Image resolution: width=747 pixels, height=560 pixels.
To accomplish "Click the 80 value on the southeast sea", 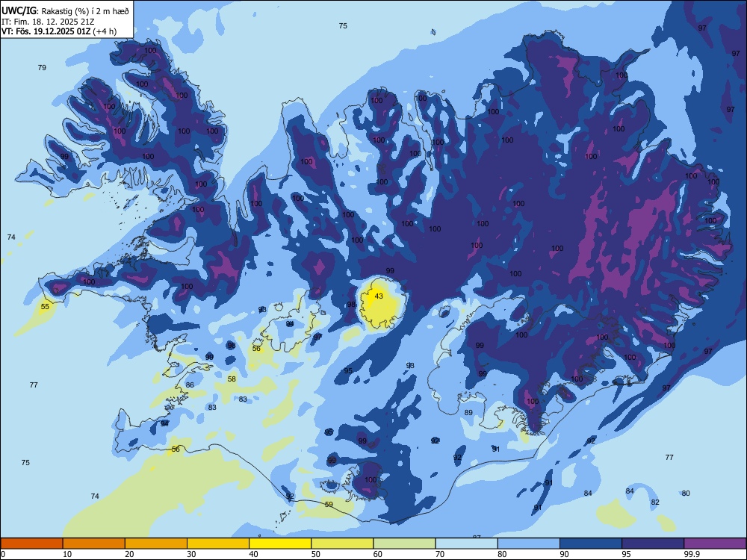I will tap(686, 494).
